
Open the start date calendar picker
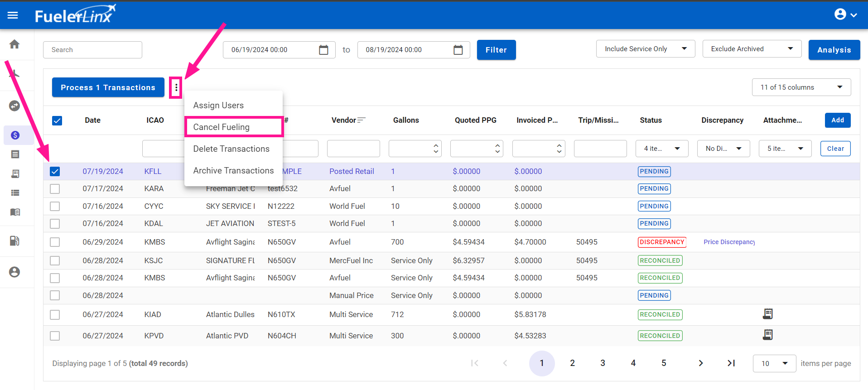pyautogui.click(x=323, y=50)
